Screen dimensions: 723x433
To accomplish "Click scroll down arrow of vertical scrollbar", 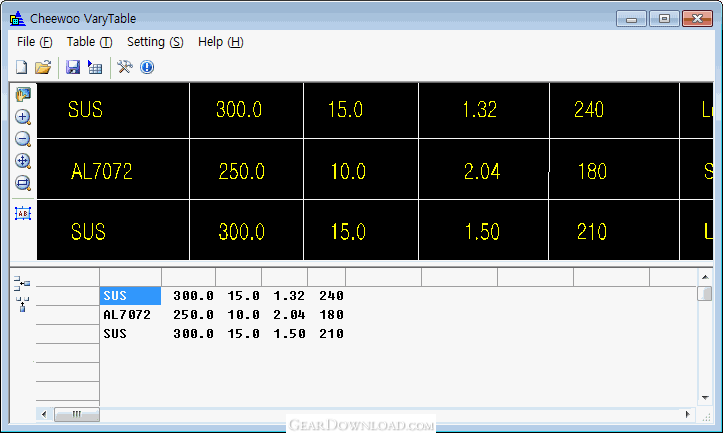I will click(705, 397).
